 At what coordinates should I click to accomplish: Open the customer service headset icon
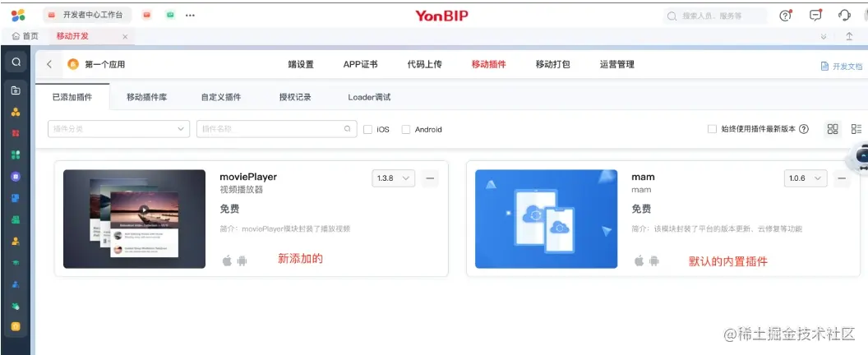tap(844, 16)
